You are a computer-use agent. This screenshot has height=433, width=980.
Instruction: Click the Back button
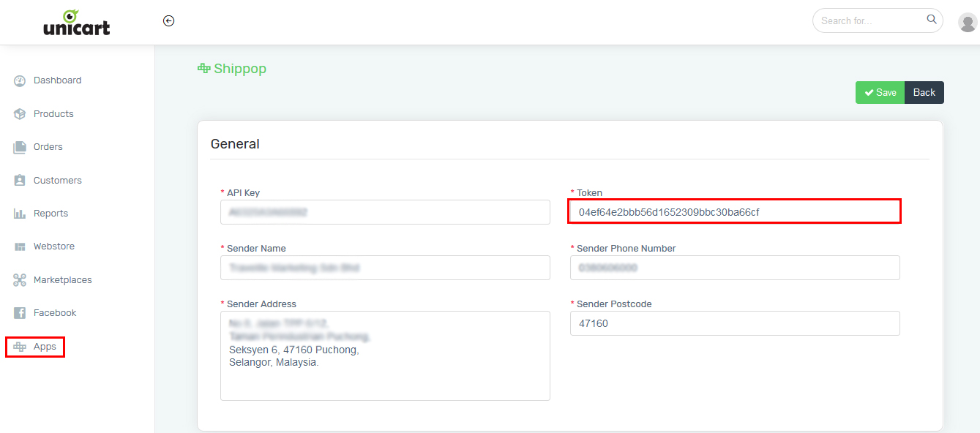click(924, 92)
